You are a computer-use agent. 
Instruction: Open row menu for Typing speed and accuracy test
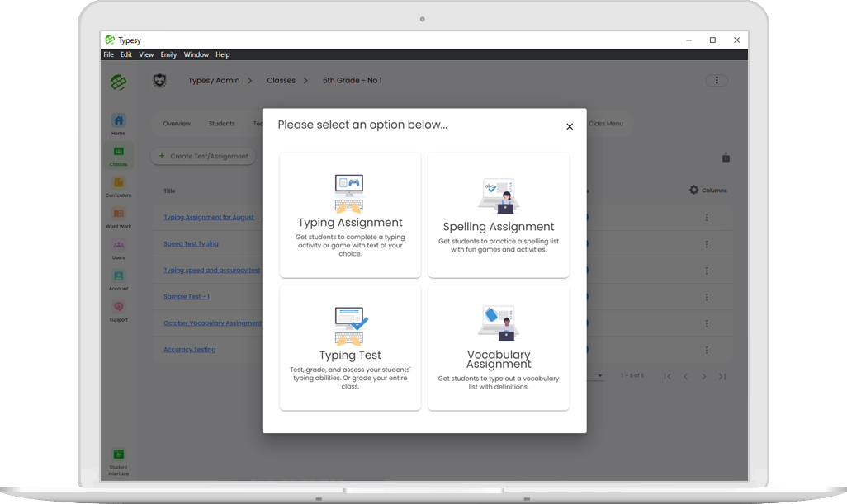tap(707, 271)
